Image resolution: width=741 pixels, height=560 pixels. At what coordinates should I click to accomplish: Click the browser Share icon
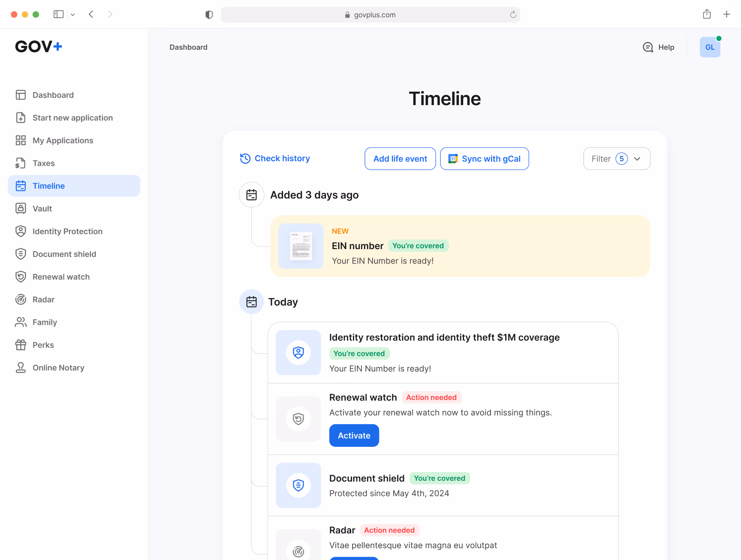[707, 14]
